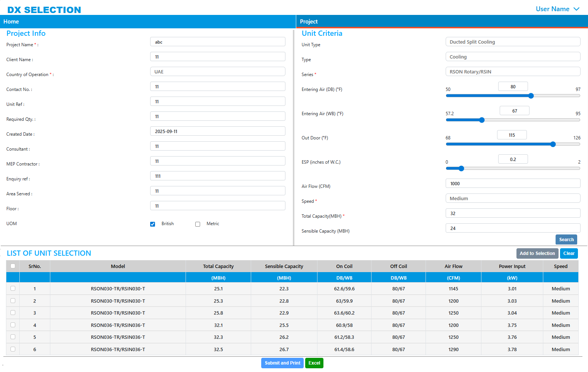The image size is (588, 372).
Task: Click Sensible Capacity (MBH) input showing 24
Action: point(513,228)
